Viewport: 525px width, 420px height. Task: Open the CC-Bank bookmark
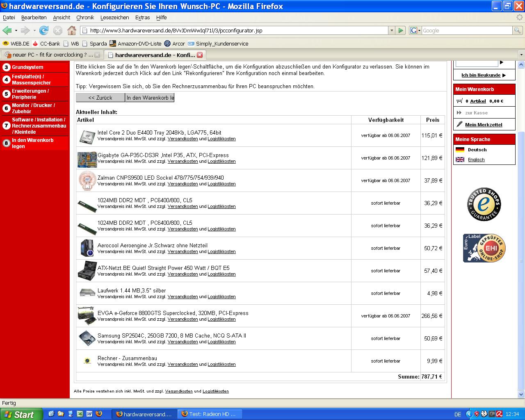(46, 43)
